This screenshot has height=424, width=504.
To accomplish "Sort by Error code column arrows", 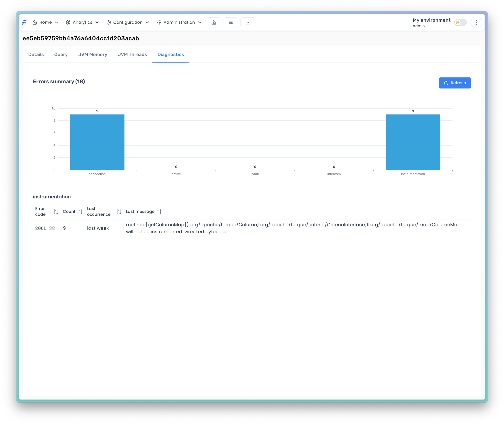I will pyautogui.click(x=56, y=212).
